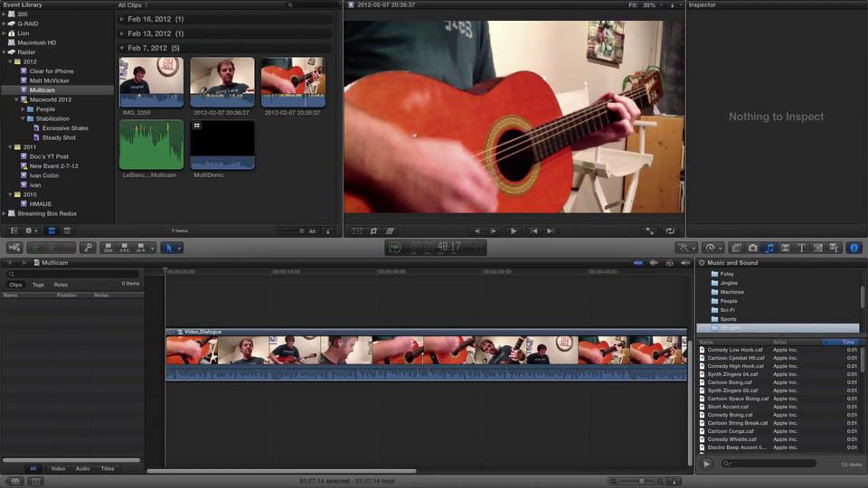Screen dimensions: 868x488
Task: Toggle skimming in the timeline header
Action: click(638, 263)
